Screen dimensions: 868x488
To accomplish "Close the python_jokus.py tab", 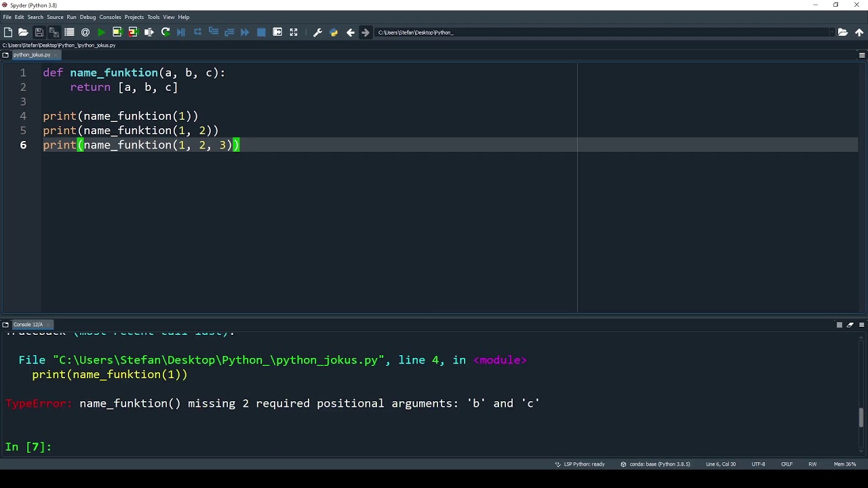I will [56, 55].
